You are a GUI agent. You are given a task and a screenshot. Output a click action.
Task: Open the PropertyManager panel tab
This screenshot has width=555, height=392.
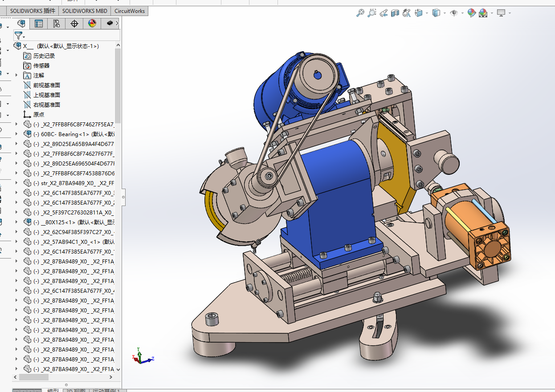(39, 24)
